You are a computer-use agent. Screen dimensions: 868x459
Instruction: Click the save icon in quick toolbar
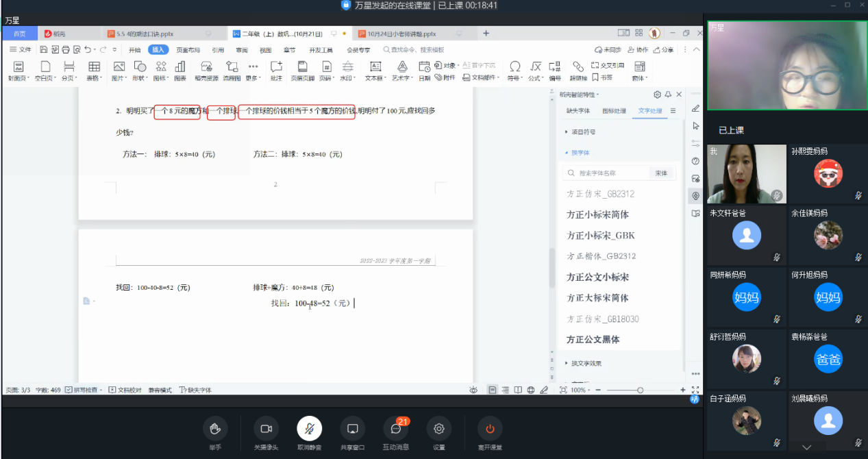pyautogui.click(x=43, y=49)
